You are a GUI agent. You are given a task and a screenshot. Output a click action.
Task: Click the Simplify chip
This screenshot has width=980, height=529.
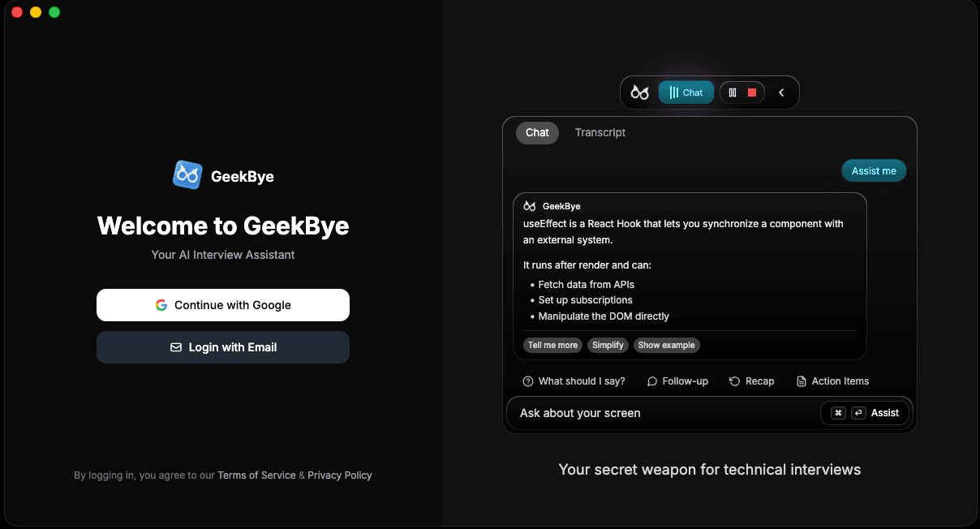coord(608,345)
